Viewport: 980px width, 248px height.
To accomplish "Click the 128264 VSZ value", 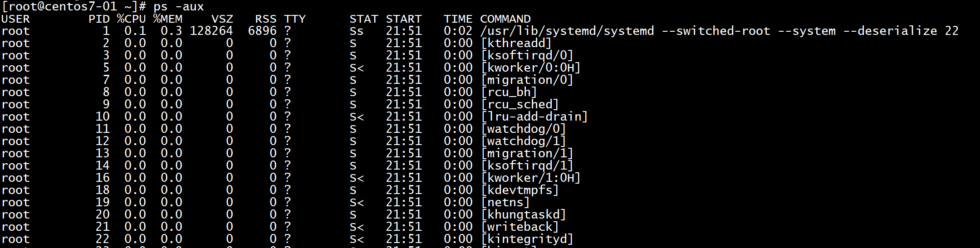I will [x=211, y=31].
